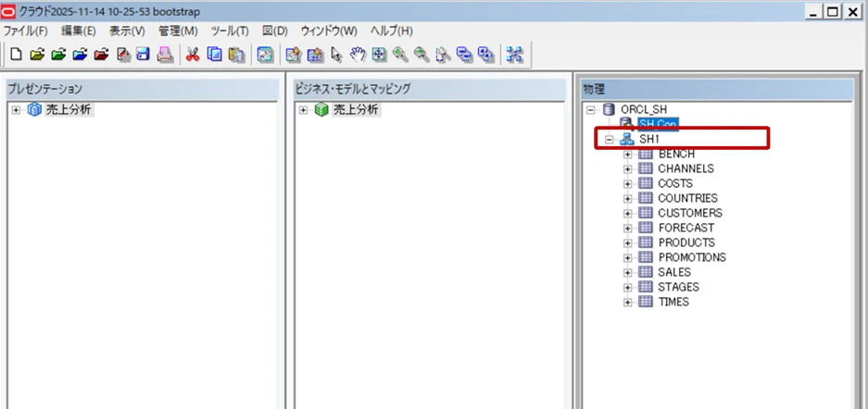Expand the CHANNELS table node

[628, 169]
